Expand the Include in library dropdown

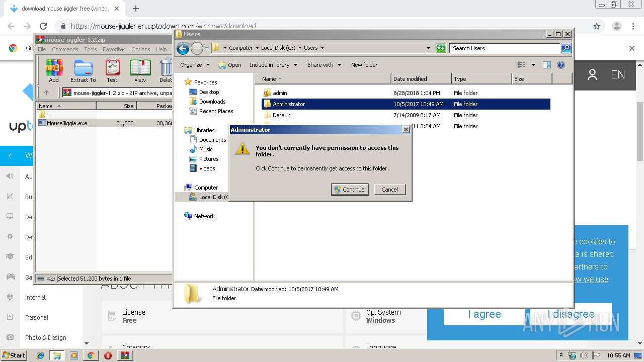click(273, 65)
